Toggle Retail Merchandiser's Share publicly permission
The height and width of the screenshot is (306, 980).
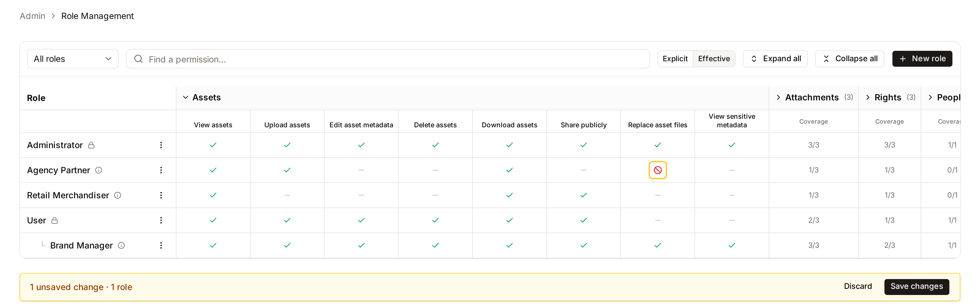(584, 195)
